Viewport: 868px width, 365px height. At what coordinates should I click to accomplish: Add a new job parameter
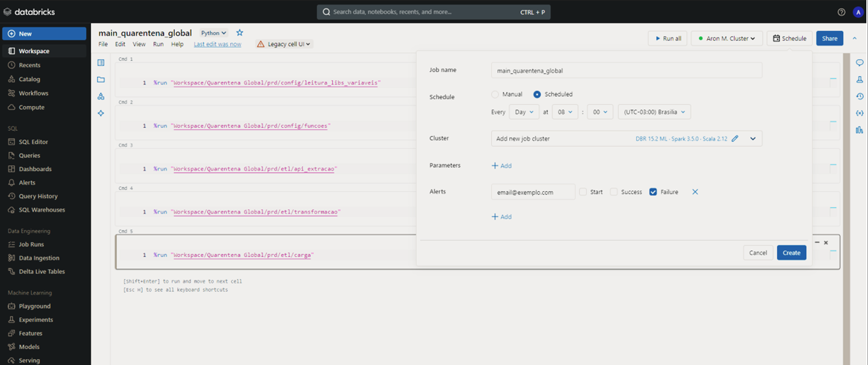coord(502,166)
